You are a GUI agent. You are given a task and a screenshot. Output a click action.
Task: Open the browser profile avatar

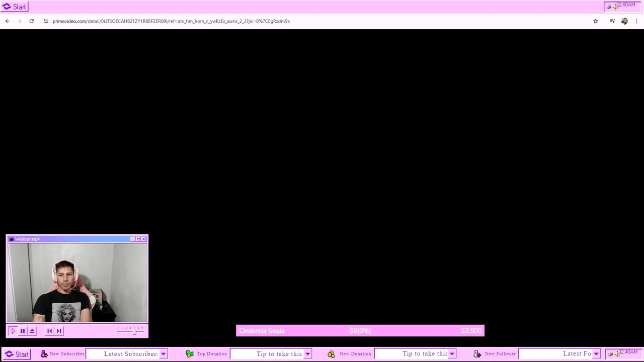click(x=624, y=21)
